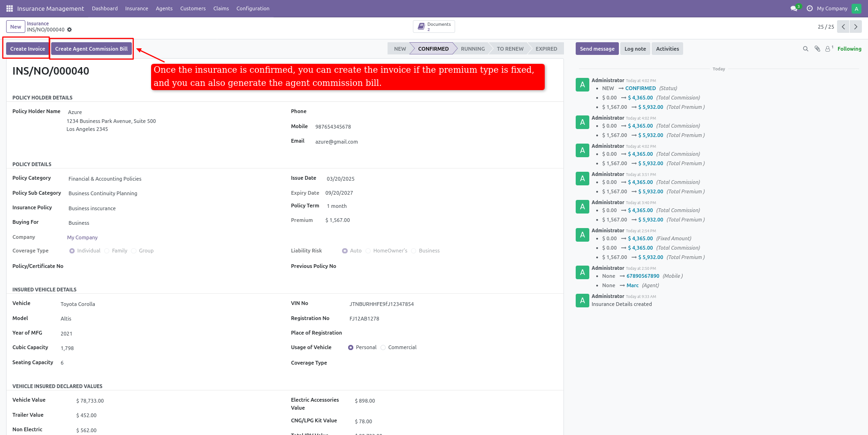Select Family coverage type
The height and width of the screenshot is (435, 868).
point(107,251)
